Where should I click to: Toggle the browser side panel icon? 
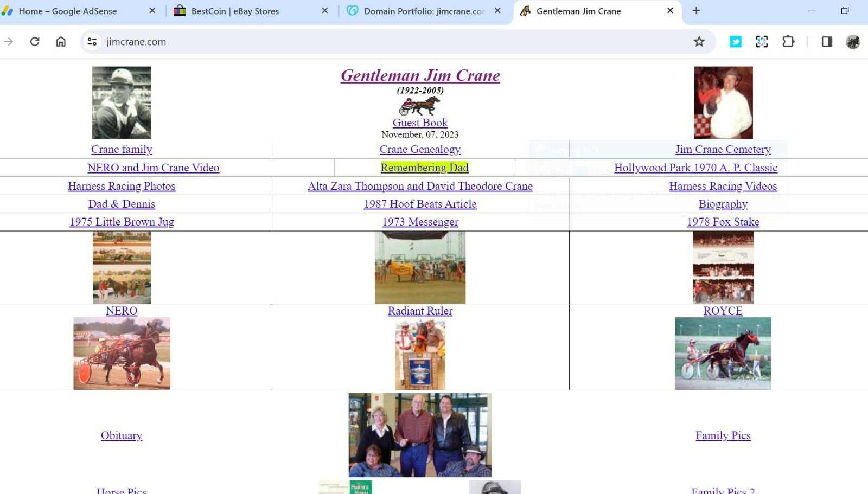pyautogui.click(x=827, y=41)
